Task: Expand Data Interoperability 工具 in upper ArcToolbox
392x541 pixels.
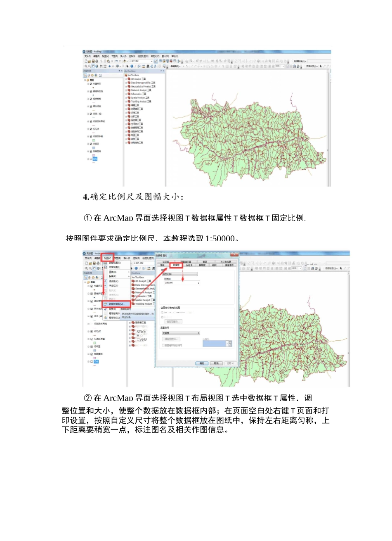Action: [126, 83]
